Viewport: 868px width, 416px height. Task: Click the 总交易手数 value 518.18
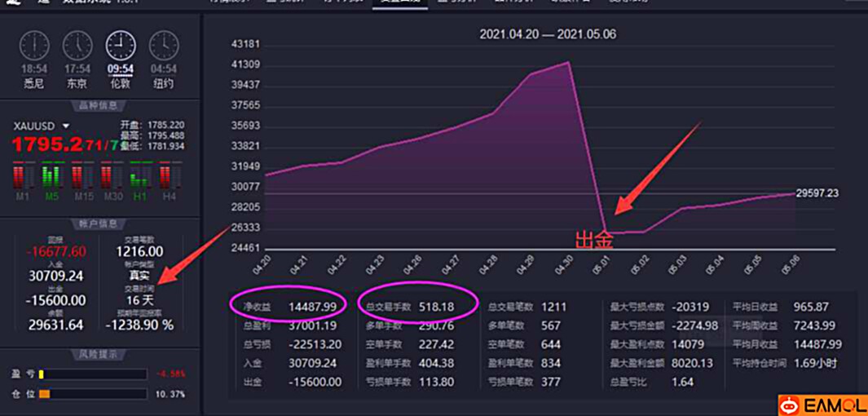(437, 307)
